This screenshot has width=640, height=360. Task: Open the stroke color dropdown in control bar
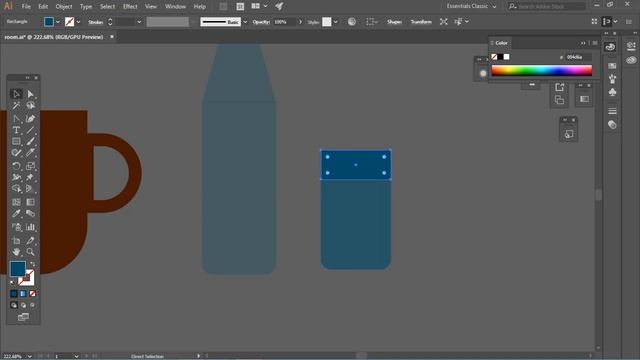pyautogui.click(x=78, y=22)
